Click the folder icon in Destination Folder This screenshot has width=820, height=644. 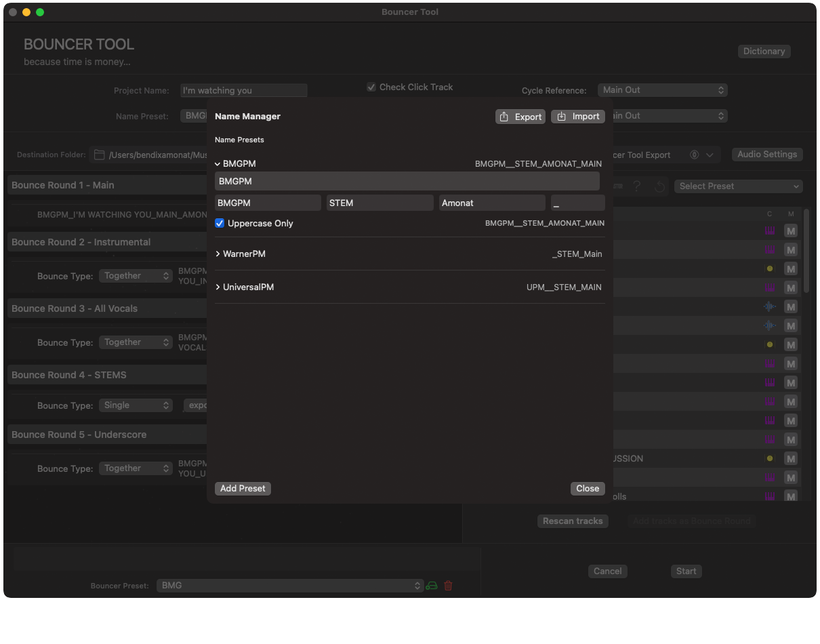[x=99, y=155]
